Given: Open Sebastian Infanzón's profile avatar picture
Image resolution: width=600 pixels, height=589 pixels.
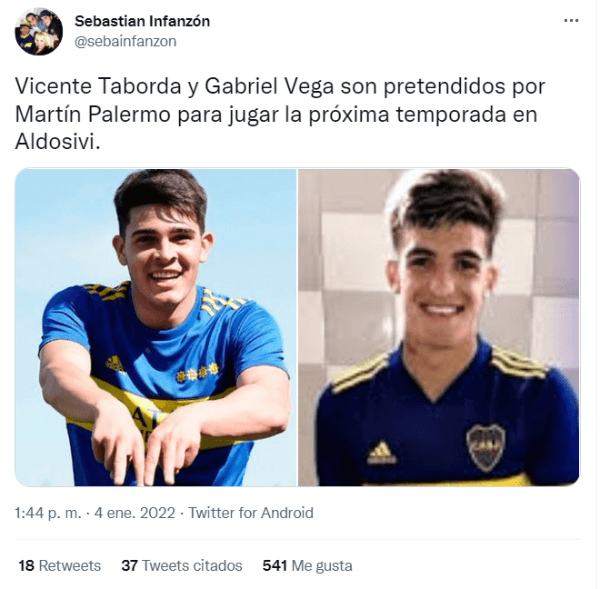Looking at the screenshot, I should click(38, 32).
